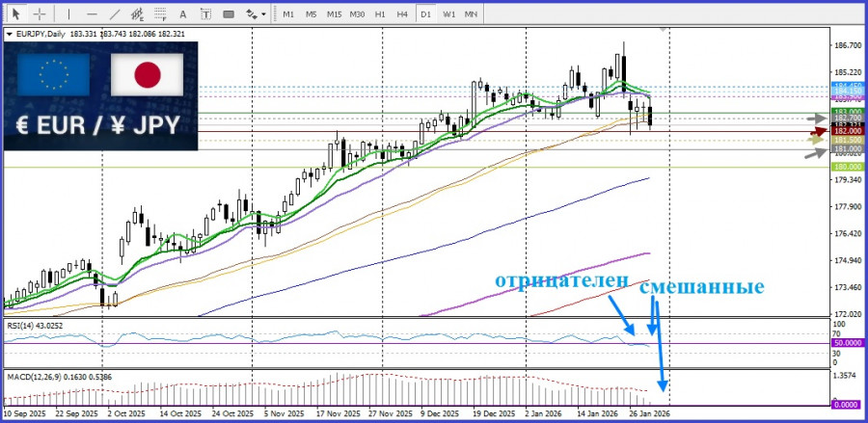Select the cursor arrow tool
This screenshot has width=868, height=423.
click(x=15, y=14)
